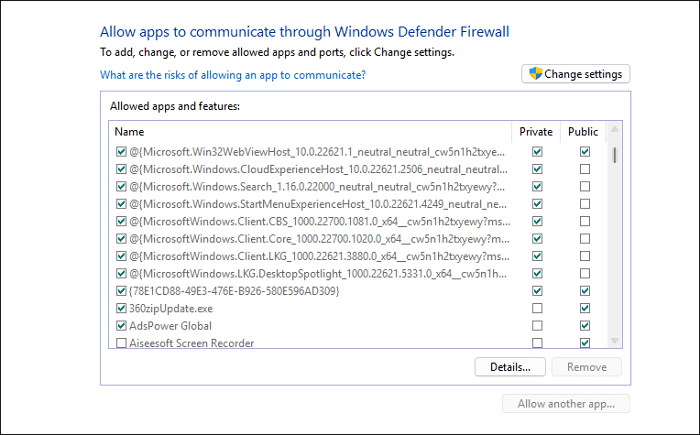The image size is (700, 435).
Task: Toggle the Client.Core name checkbox
Action: point(121,239)
